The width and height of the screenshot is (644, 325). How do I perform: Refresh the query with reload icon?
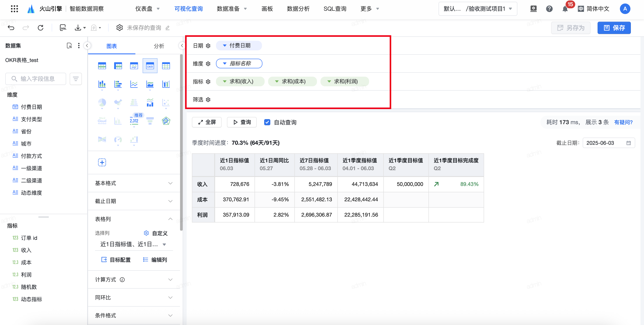pos(41,28)
